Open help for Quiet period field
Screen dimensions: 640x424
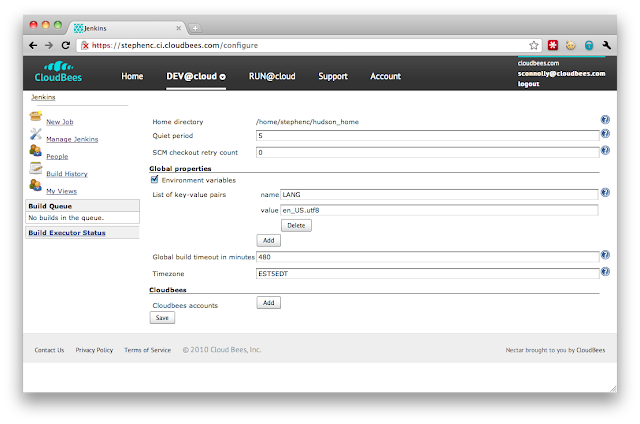[x=605, y=135]
